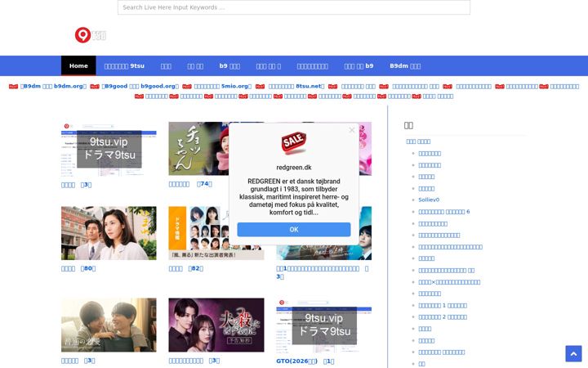This screenshot has height=368, width=588.
Task: Close the redgreen.dk popup with X
Action: [351, 130]
